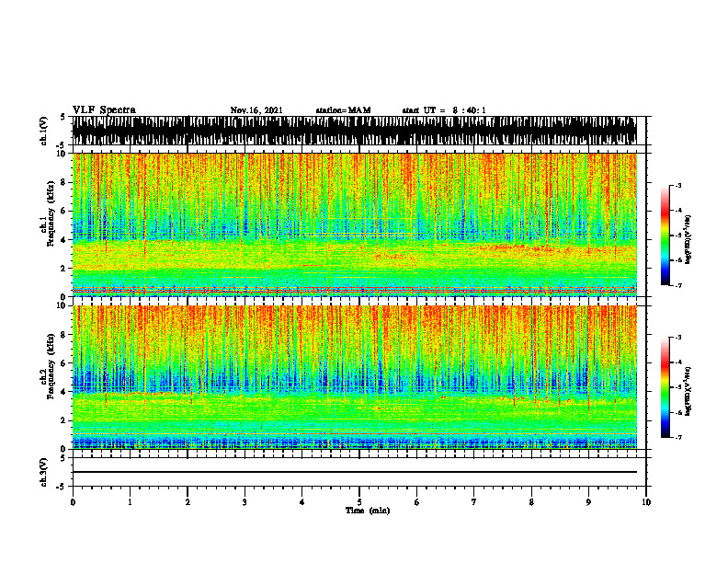Click time axis tick label "8"
The height and width of the screenshot is (563, 728).
(x=531, y=502)
